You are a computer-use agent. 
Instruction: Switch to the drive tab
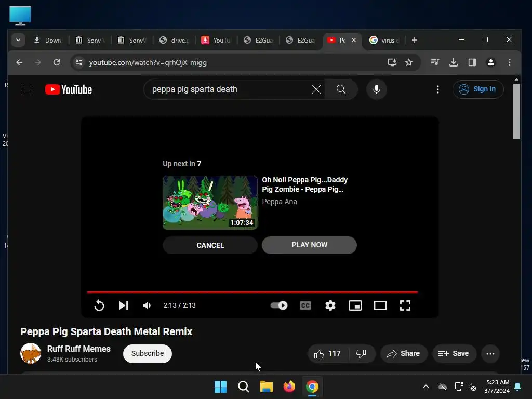(x=175, y=41)
